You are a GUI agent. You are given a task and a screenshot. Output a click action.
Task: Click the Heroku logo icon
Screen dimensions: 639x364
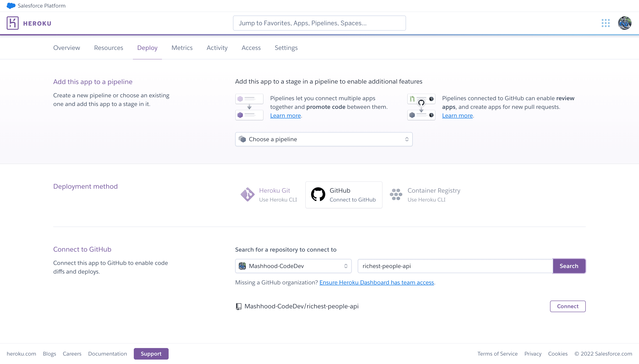[12, 23]
